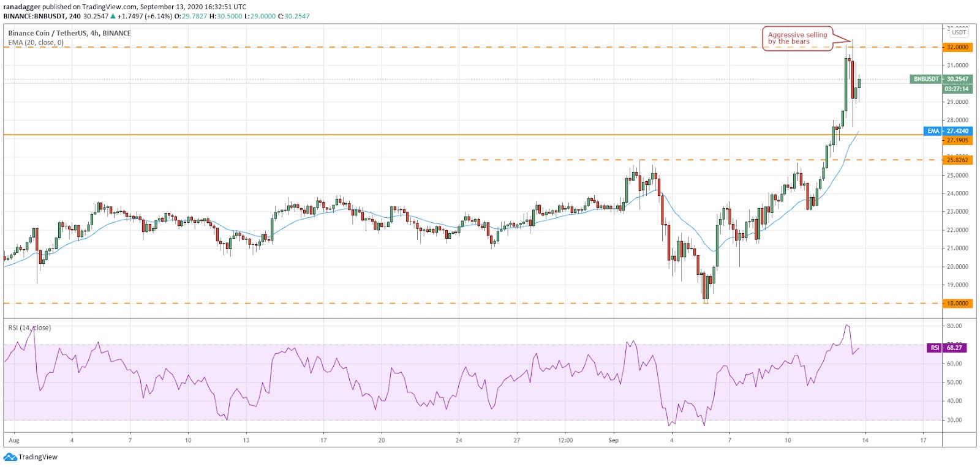The width and height of the screenshot is (980, 467).
Task: Select the 'Aggressive selling by the bears' callout
Action: (x=797, y=38)
